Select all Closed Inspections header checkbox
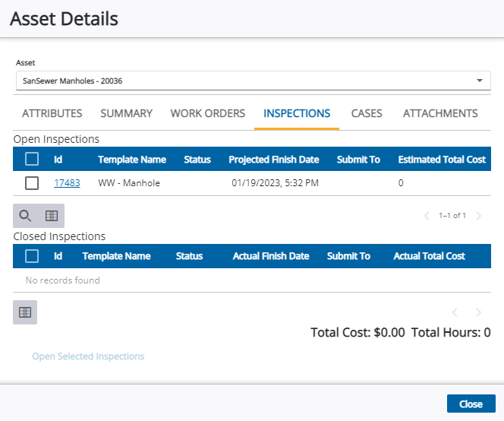 tap(32, 256)
